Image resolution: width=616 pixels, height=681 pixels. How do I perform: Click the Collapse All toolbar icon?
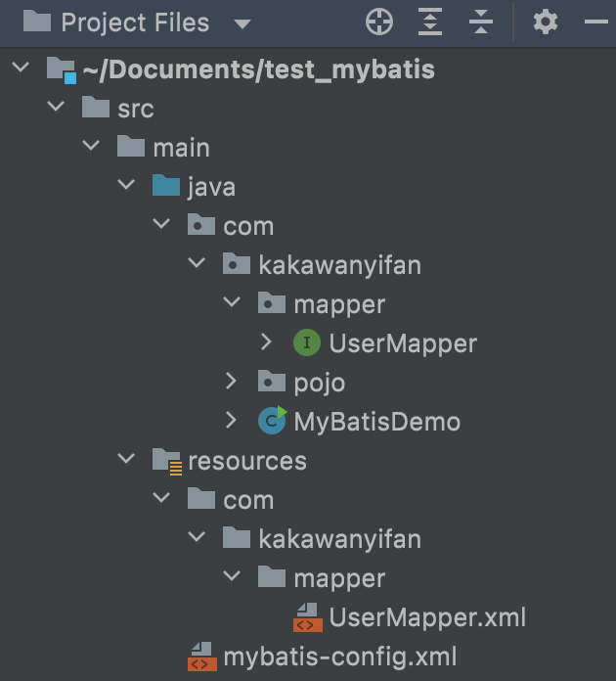pyautogui.click(x=480, y=23)
